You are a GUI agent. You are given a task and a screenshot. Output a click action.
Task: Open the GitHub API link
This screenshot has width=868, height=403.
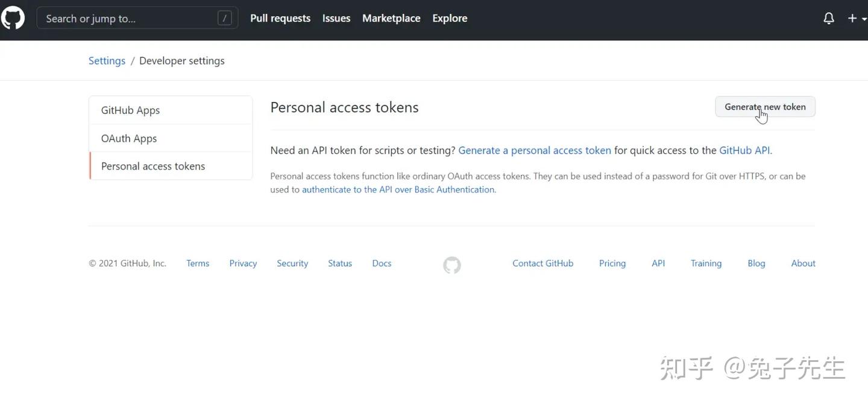(744, 150)
